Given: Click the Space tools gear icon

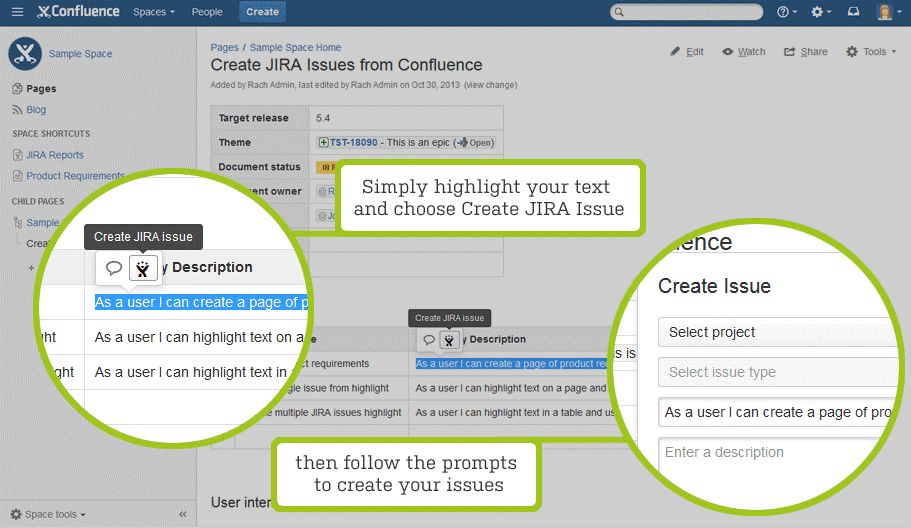Looking at the screenshot, I should point(16,515).
